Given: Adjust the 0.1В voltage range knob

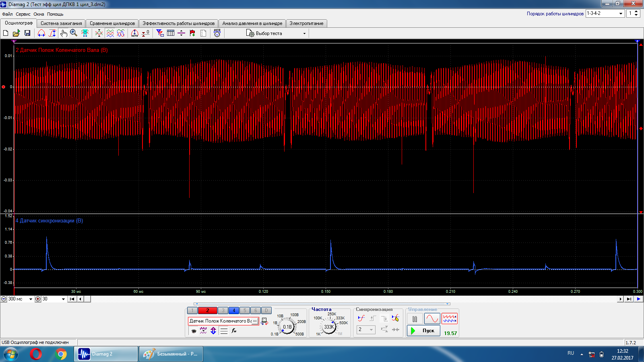Looking at the screenshot, I should [287, 327].
